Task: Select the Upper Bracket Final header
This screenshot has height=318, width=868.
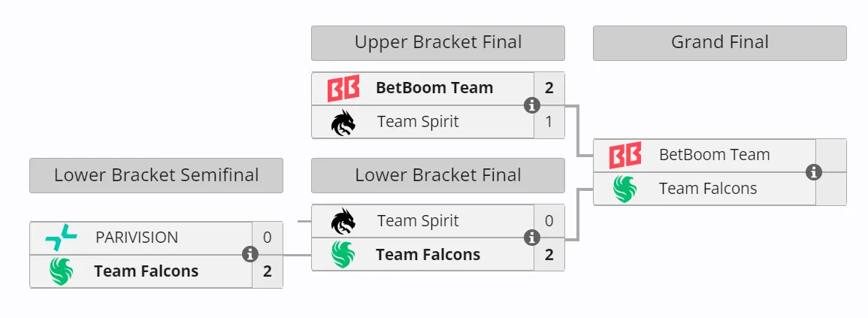Action: [438, 43]
